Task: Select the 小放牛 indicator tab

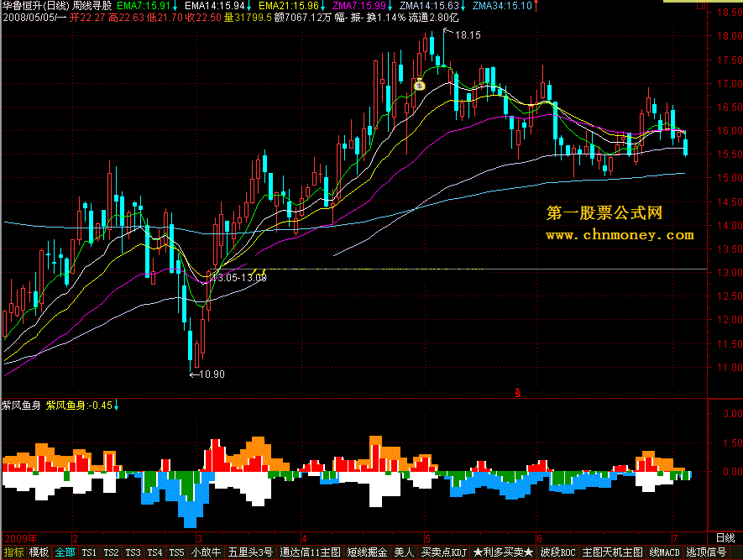Action: pos(207,552)
